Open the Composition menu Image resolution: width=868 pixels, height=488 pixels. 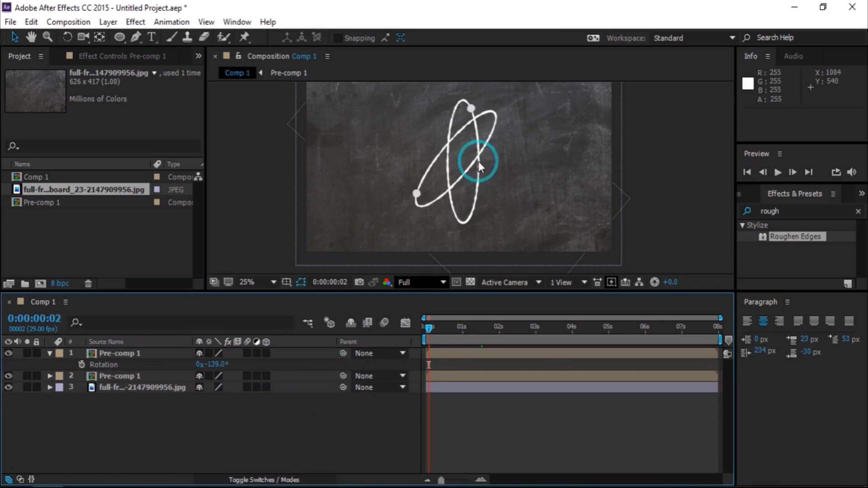click(68, 21)
